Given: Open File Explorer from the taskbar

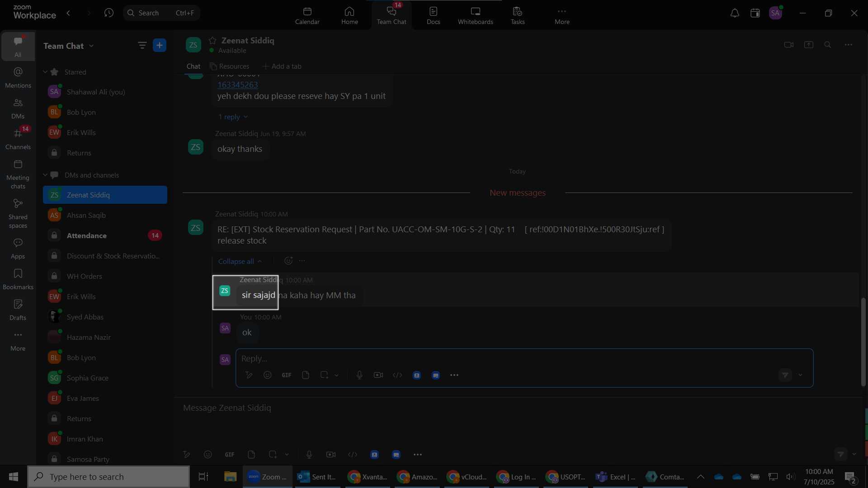Looking at the screenshot, I should click(x=231, y=477).
